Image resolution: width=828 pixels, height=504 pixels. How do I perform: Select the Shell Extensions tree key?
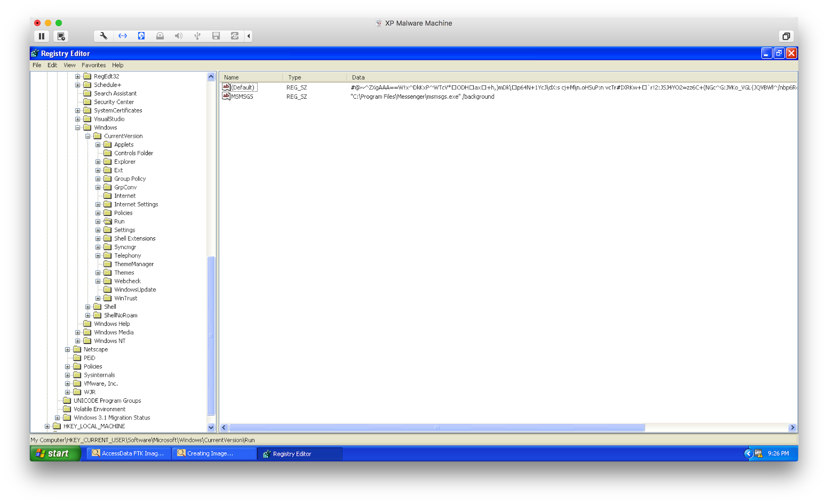point(135,238)
